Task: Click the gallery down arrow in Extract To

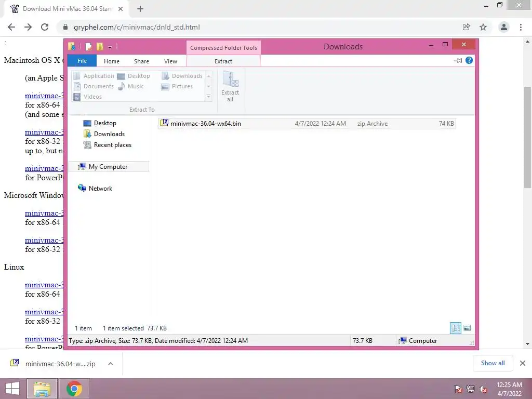Action: coord(209,86)
